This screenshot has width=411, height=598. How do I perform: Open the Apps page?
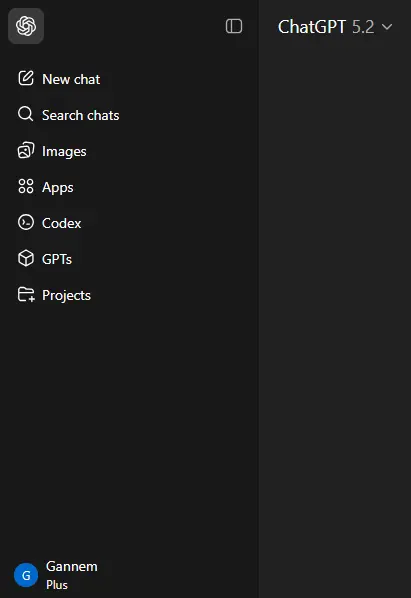tap(58, 187)
